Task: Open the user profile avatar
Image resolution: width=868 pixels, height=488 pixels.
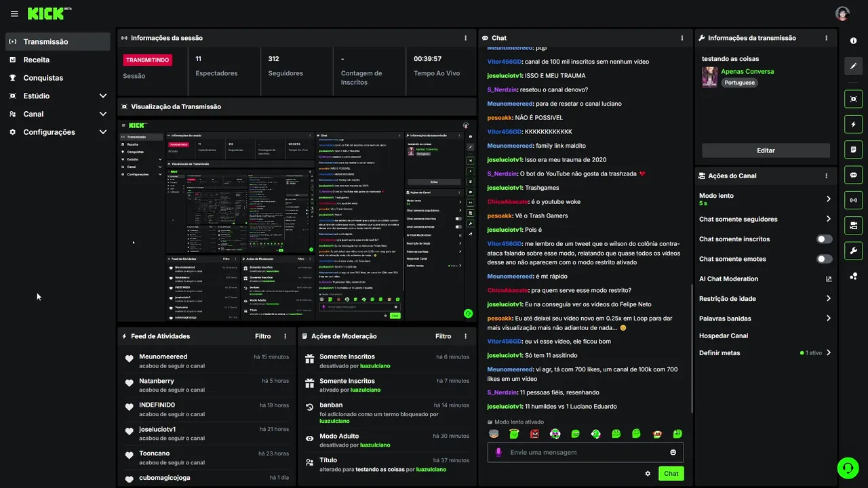Action: pos(842,14)
